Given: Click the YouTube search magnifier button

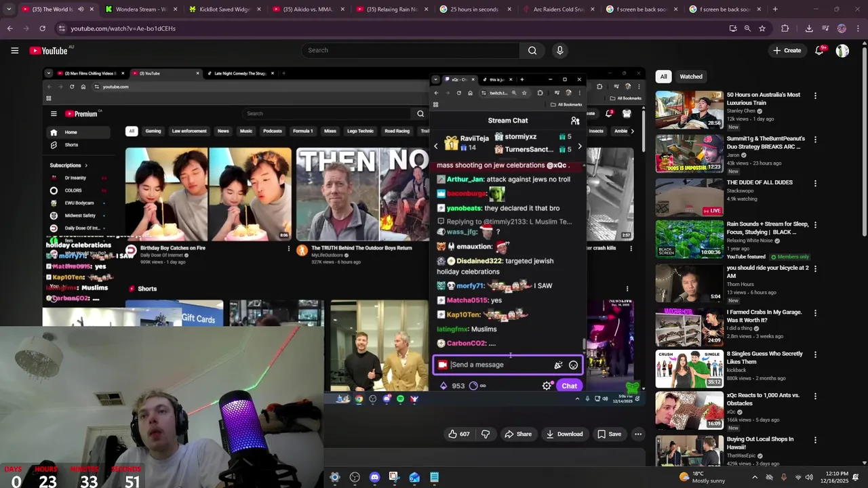Looking at the screenshot, I should tap(532, 50).
